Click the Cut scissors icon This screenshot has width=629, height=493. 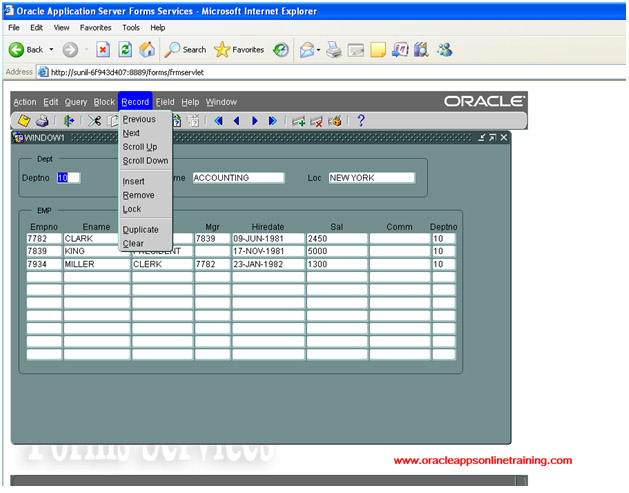coord(95,121)
